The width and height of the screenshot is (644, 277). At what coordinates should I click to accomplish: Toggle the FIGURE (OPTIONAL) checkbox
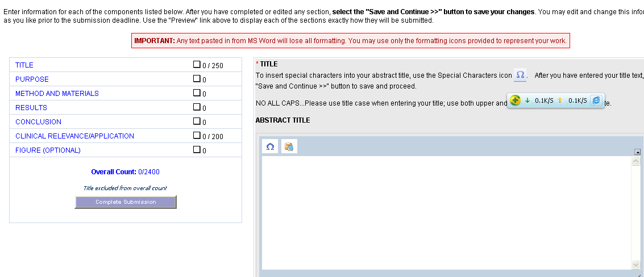(x=197, y=150)
